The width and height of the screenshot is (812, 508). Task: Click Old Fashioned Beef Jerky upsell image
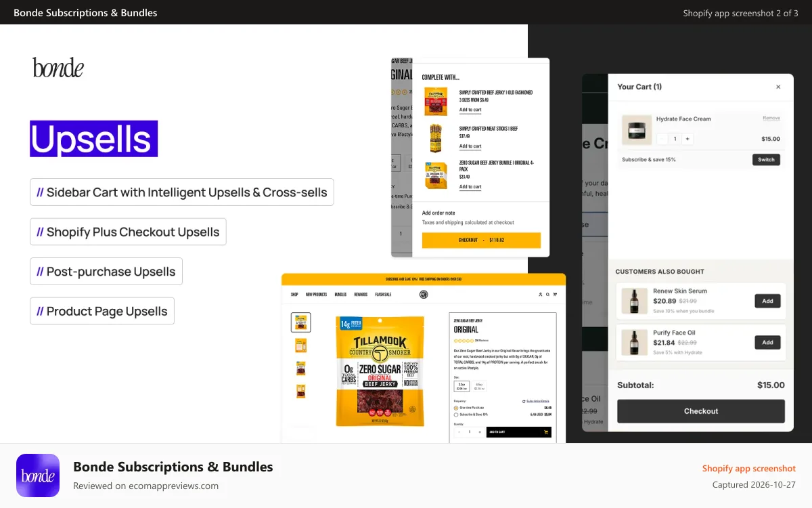[x=436, y=102]
